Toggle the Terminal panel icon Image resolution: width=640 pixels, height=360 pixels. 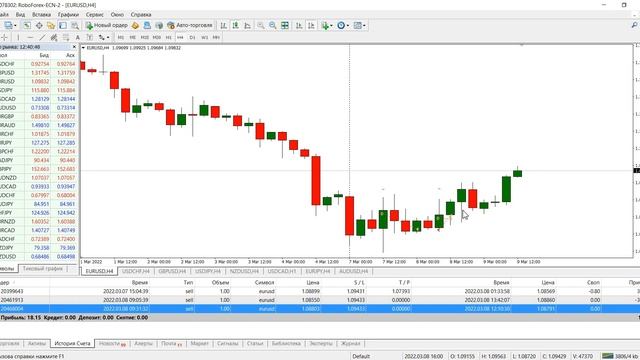pyautogui.click(x=63, y=25)
